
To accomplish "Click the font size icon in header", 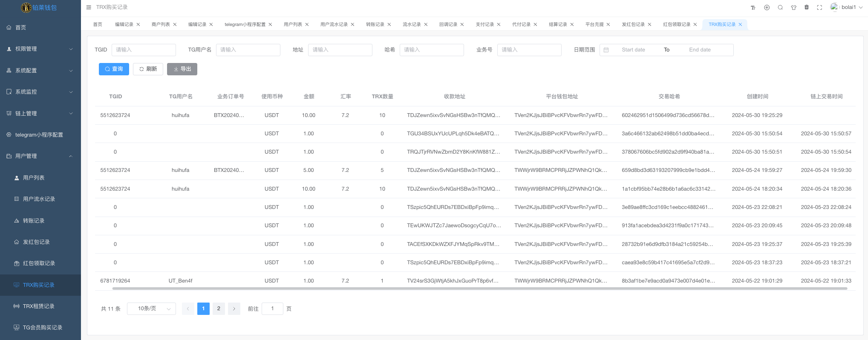I will pyautogui.click(x=753, y=8).
